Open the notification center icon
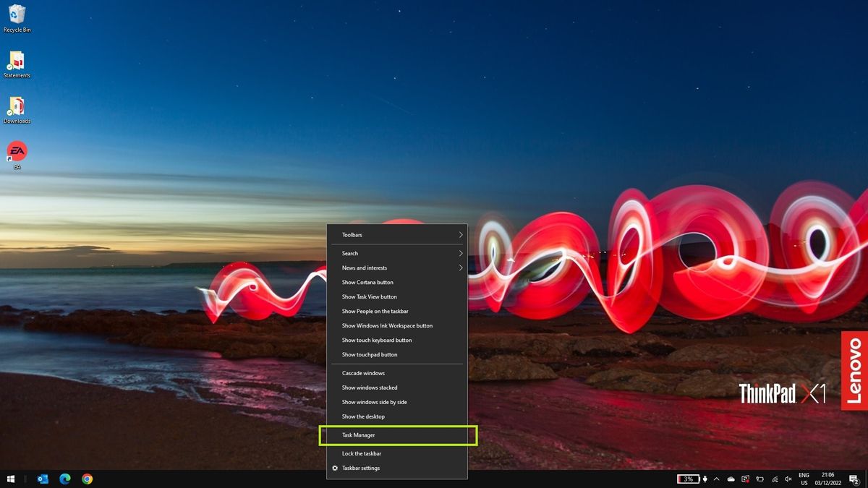868x488 pixels. pyautogui.click(x=854, y=479)
